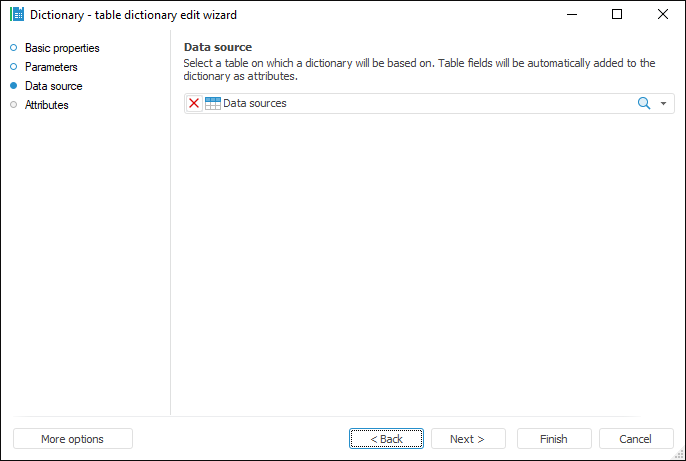Proceed with the Next > button
This screenshot has width=686, height=461.
pyautogui.click(x=467, y=439)
